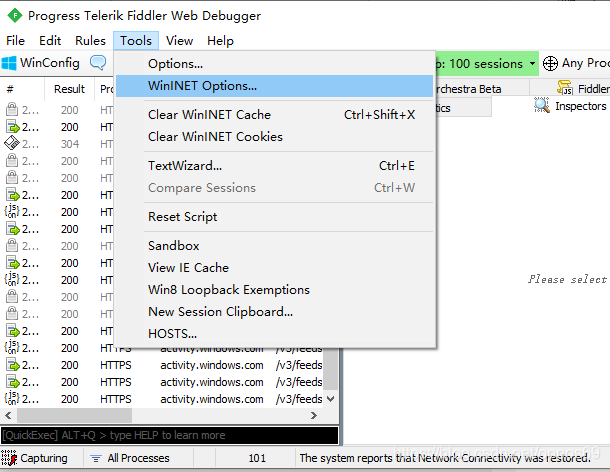This screenshot has width=610, height=472.
Task: Open Sandbox from Tools menu
Action: 275,246
